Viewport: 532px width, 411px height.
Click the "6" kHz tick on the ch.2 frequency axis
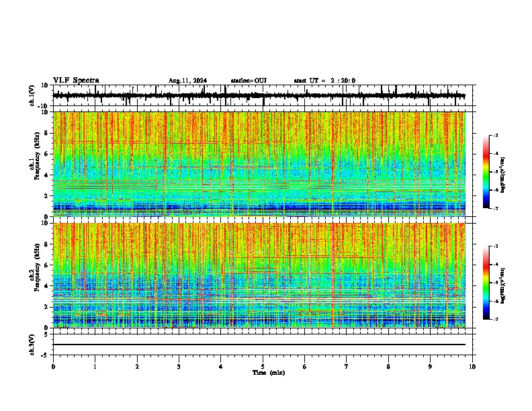coord(47,265)
